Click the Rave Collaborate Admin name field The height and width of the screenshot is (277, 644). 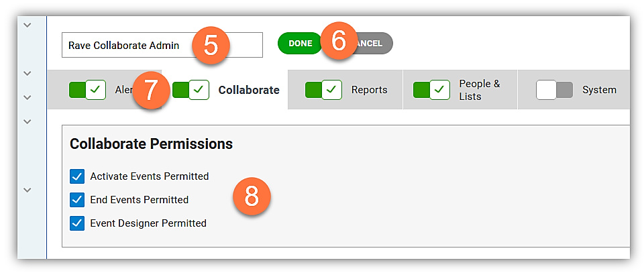(x=162, y=45)
